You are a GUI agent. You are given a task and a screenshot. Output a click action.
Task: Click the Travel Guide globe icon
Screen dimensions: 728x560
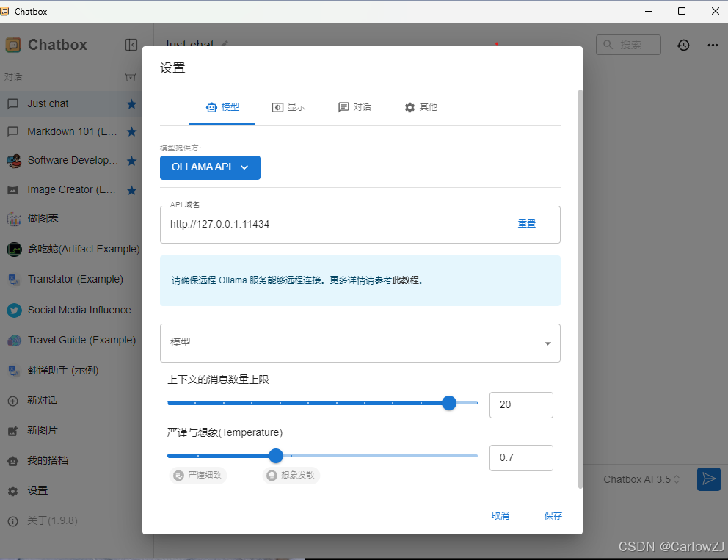pyautogui.click(x=14, y=341)
